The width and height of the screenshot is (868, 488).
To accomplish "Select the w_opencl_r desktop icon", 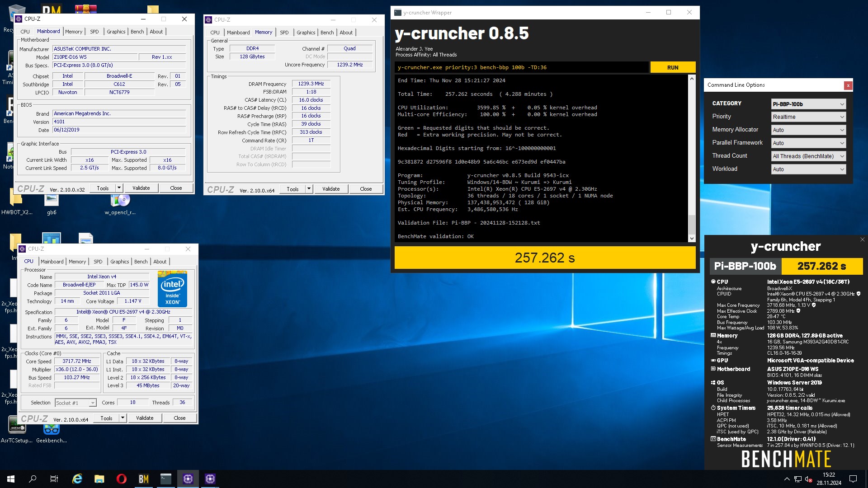I will [120, 203].
